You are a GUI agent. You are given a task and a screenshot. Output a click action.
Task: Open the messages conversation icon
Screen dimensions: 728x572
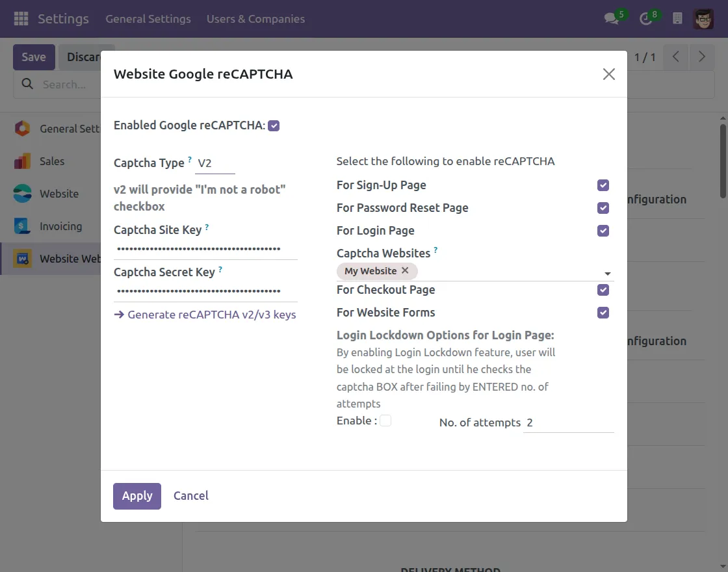pyautogui.click(x=612, y=19)
